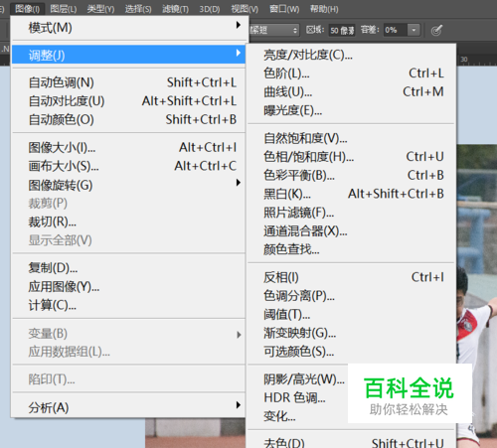The width and height of the screenshot is (497, 448).
Task: Apply 去色(D) desaturate command
Action: [x=351, y=441]
